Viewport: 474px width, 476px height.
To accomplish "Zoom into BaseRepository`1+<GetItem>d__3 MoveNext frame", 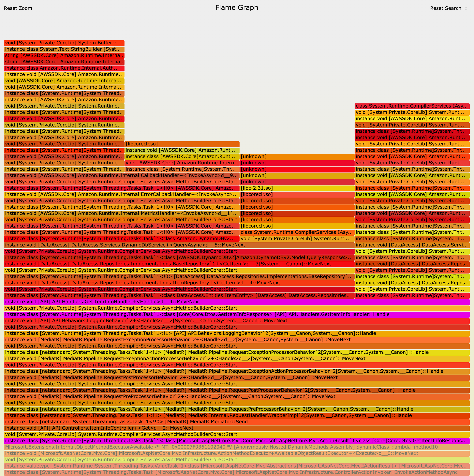I will point(179,264).
